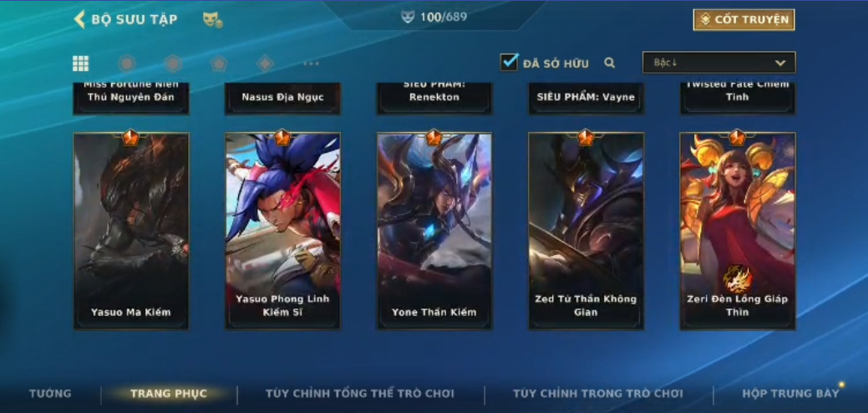Screen dimensions: 868x413
Task: Select the Yone Thần Kiếm skin card
Action: [x=434, y=231]
